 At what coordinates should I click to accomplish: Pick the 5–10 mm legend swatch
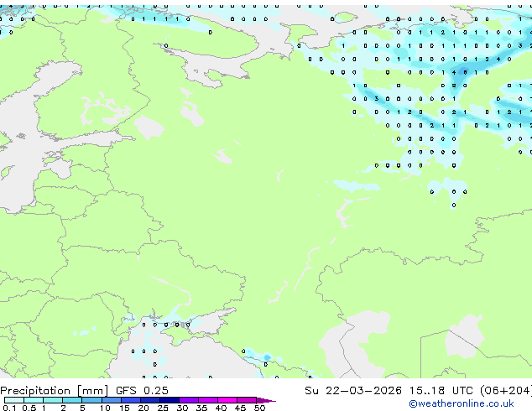coord(91,400)
